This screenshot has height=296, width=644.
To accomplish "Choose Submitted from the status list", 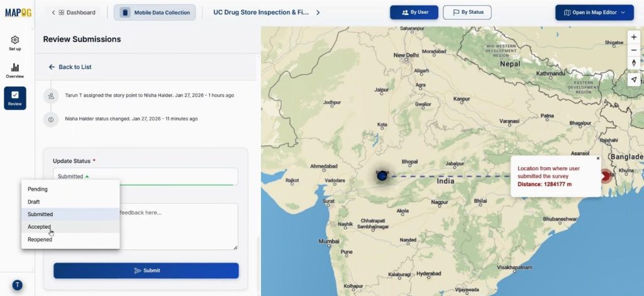I will point(70,214).
